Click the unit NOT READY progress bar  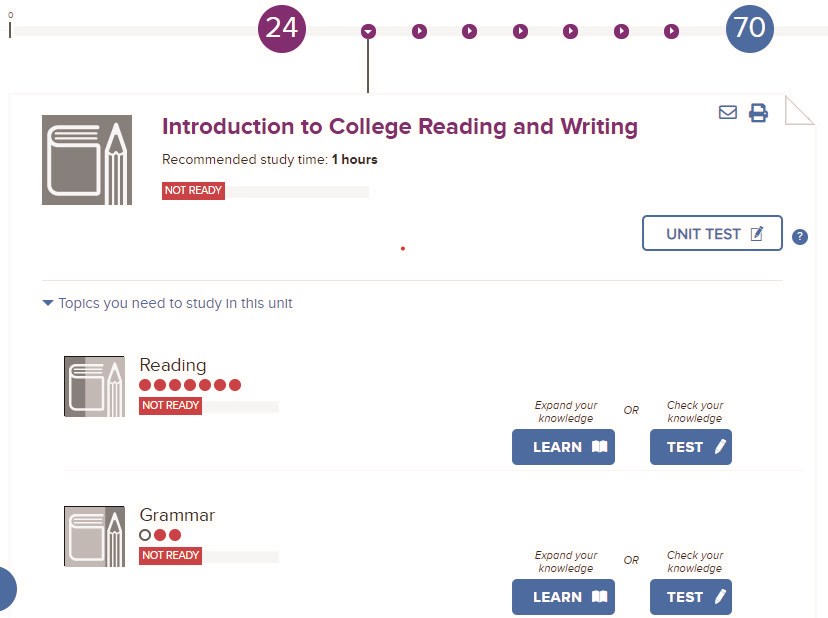tap(266, 191)
